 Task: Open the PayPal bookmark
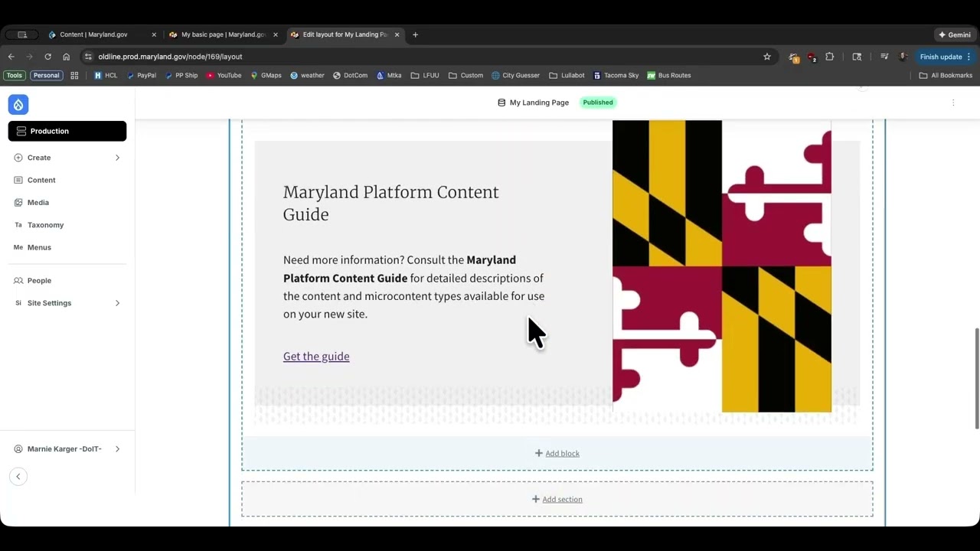(142, 75)
